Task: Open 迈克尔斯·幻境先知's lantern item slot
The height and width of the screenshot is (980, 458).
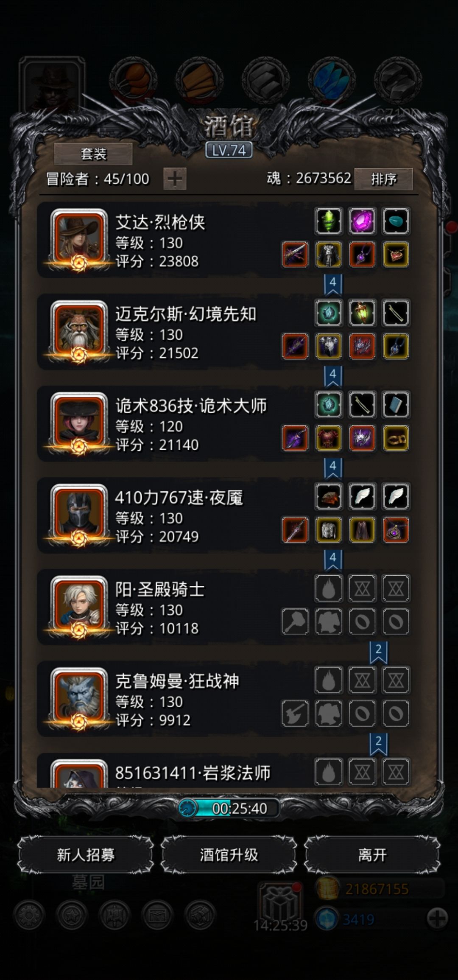Action: [362, 313]
